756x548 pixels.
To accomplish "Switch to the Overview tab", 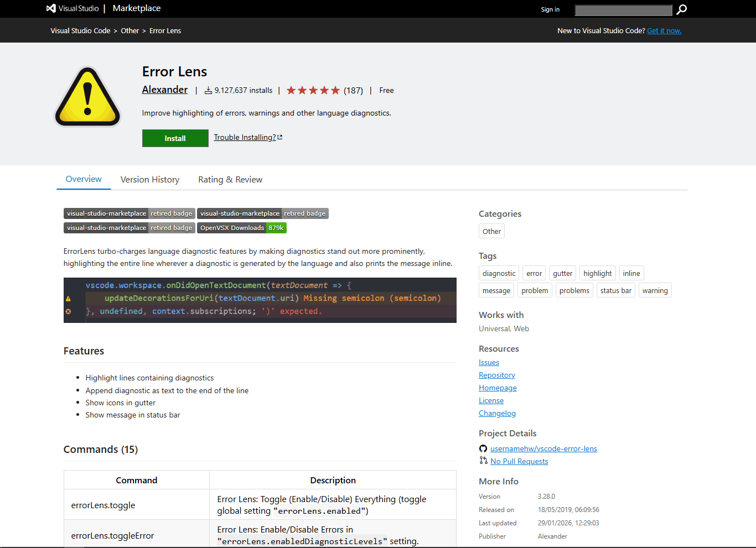I will pos(84,179).
